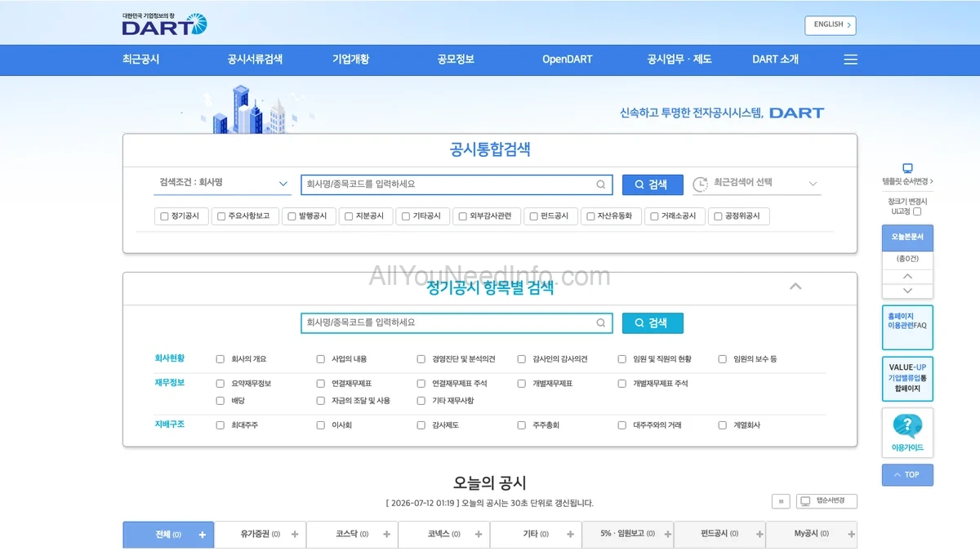Viewport: 980px width, 551px height.
Task: Focus the 공시통합검색 company name input
Action: (457, 184)
